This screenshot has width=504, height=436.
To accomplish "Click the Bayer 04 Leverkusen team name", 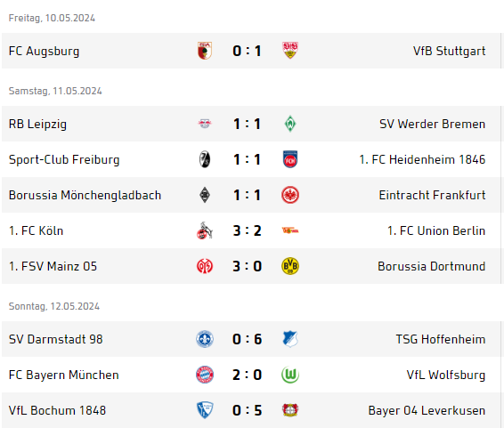I will coord(427,410).
